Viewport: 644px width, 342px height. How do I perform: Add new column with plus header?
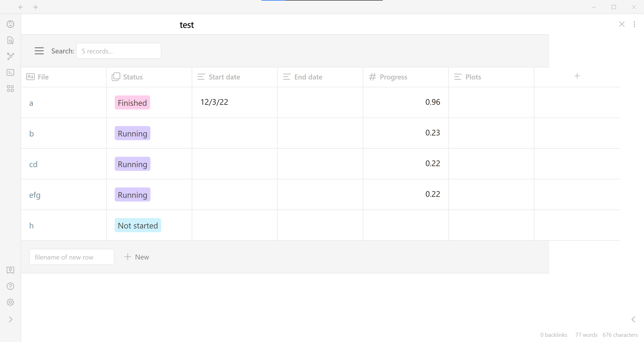pyautogui.click(x=577, y=76)
